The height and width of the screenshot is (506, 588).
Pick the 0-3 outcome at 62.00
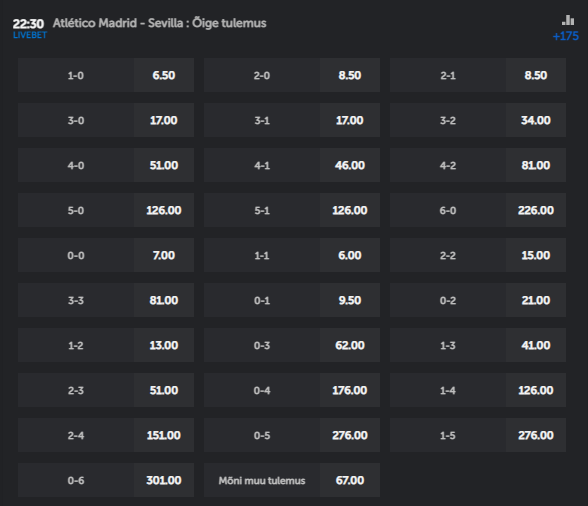click(x=292, y=345)
